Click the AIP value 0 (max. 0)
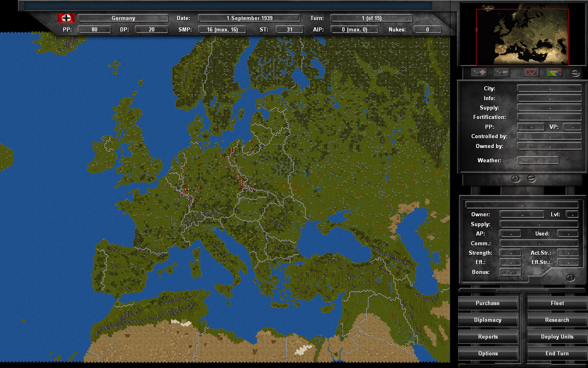The width and height of the screenshot is (588, 368). pos(354,29)
